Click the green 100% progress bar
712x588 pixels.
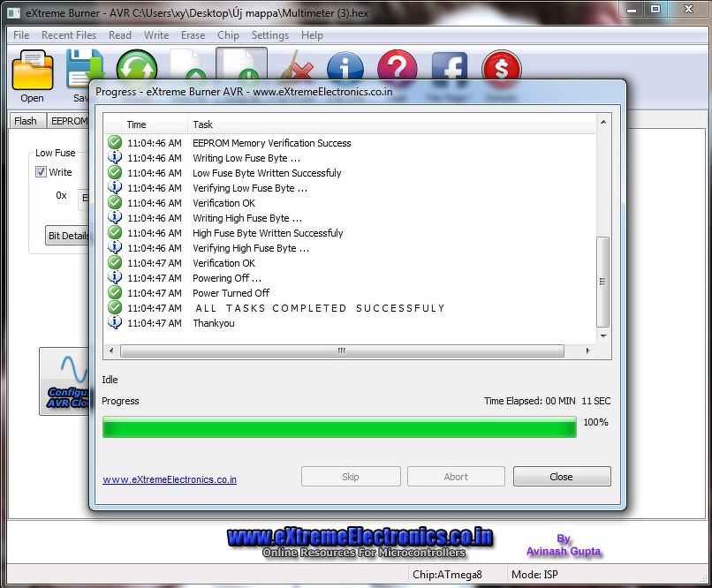(x=339, y=427)
